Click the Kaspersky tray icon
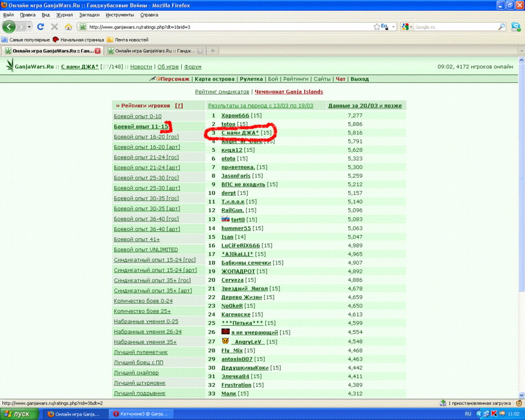This screenshot has height=420, width=525. pyautogui.click(x=494, y=414)
